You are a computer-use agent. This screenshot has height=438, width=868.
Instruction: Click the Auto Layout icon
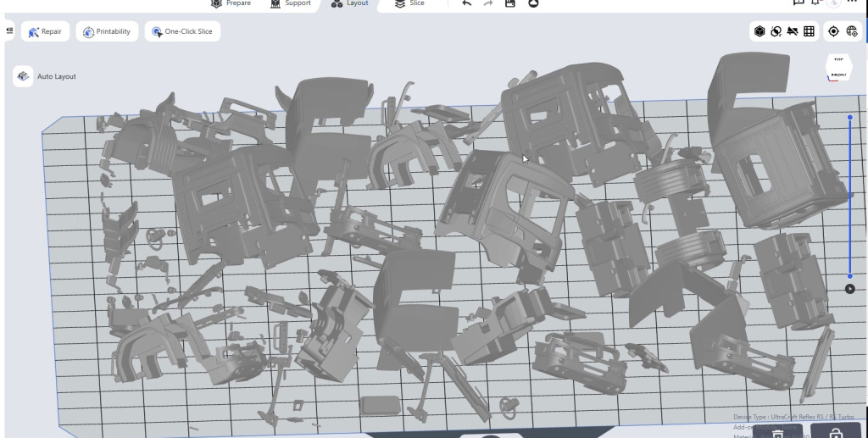(x=23, y=76)
